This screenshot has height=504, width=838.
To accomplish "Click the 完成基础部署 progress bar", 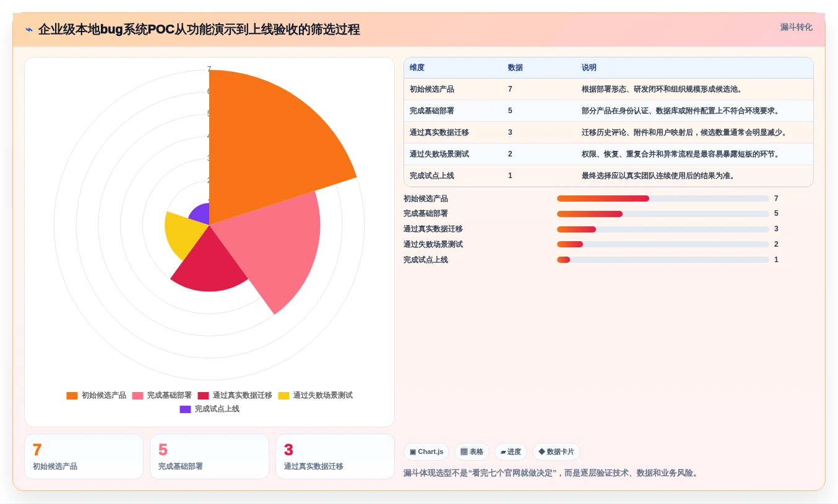I will tap(663, 214).
